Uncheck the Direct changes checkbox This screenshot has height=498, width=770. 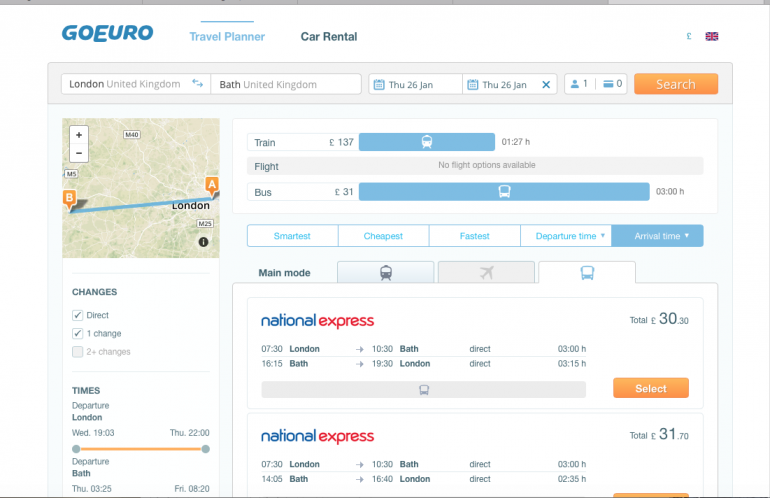78,315
